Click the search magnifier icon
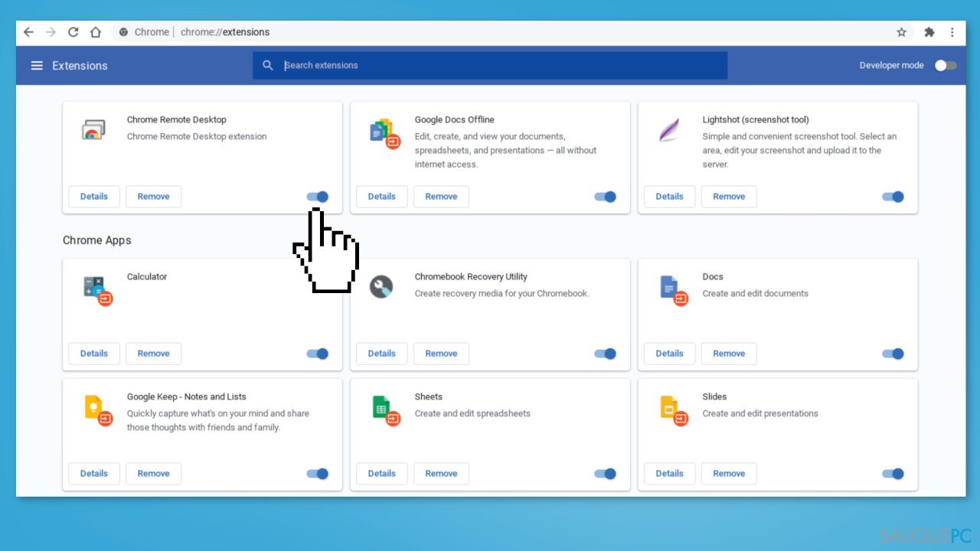The image size is (980, 551). coord(268,65)
